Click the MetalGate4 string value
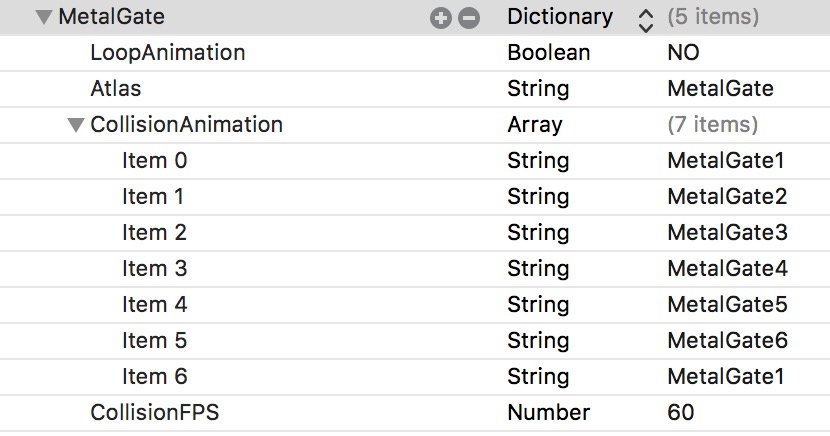Image resolution: width=830 pixels, height=436 pixels. pos(727,269)
